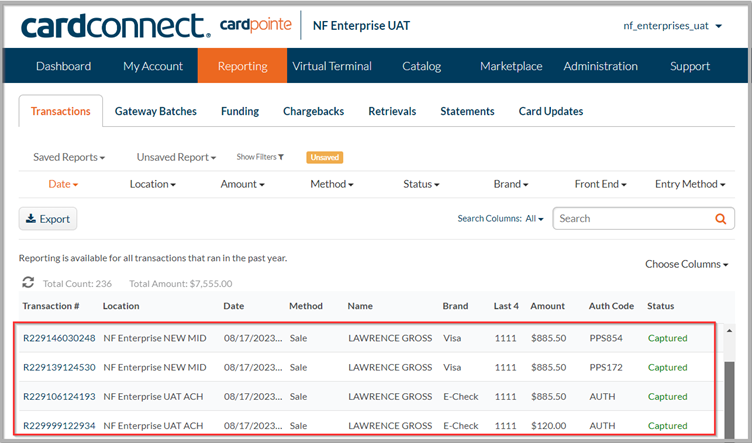
Task: Expand the Unsaved Report dropdown
Action: point(176,157)
